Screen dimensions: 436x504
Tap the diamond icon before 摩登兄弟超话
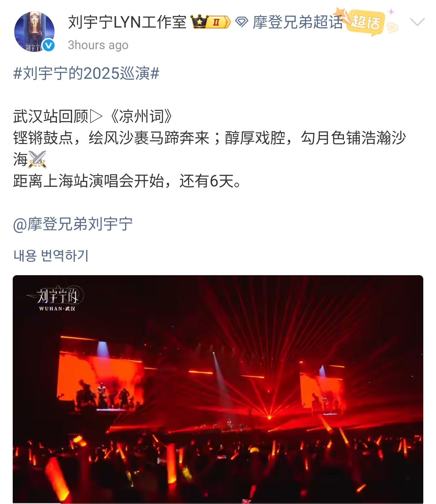click(x=242, y=22)
